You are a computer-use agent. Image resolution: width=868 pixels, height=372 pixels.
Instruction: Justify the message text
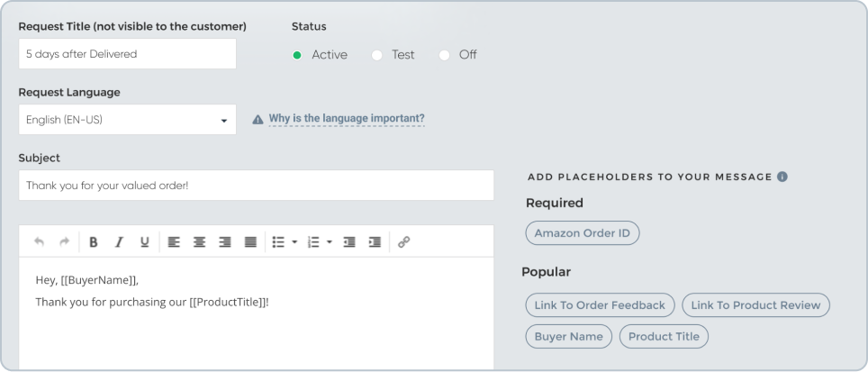(x=251, y=242)
